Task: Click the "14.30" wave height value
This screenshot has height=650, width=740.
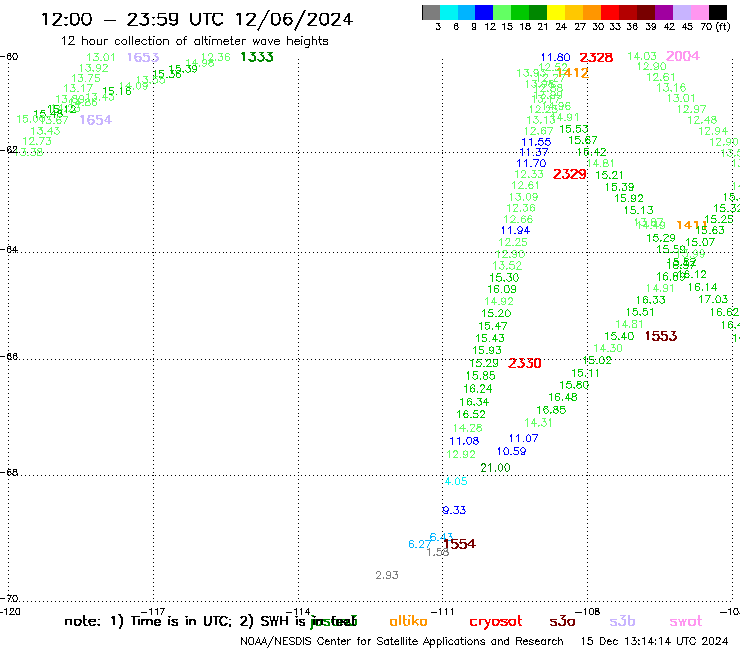Action: coord(608,348)
